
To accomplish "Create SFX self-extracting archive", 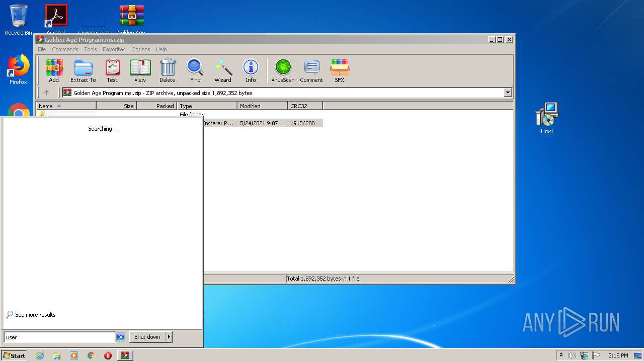I will [340, 71].
